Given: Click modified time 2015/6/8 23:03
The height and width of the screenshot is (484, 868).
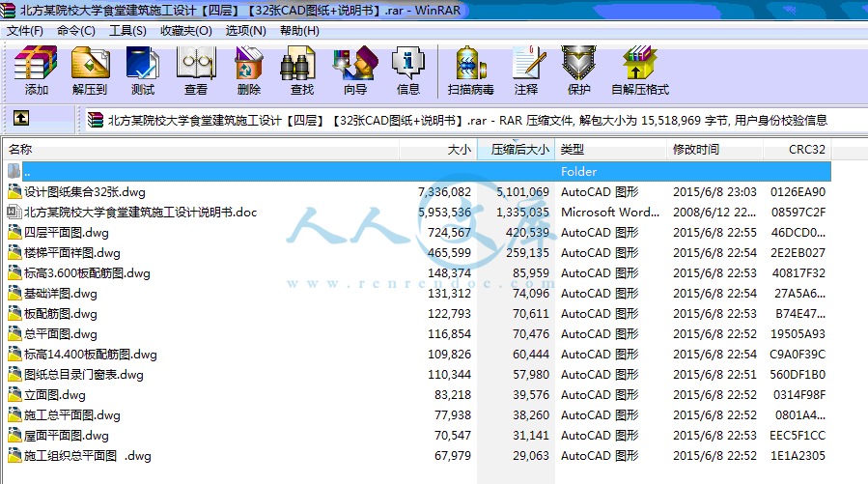Looking at the screenshot, I should (x=714, y=192).
